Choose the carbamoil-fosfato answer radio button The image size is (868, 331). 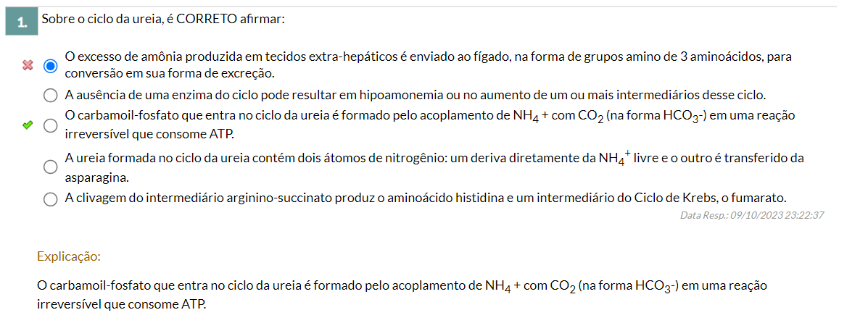[x=50, y=126]
